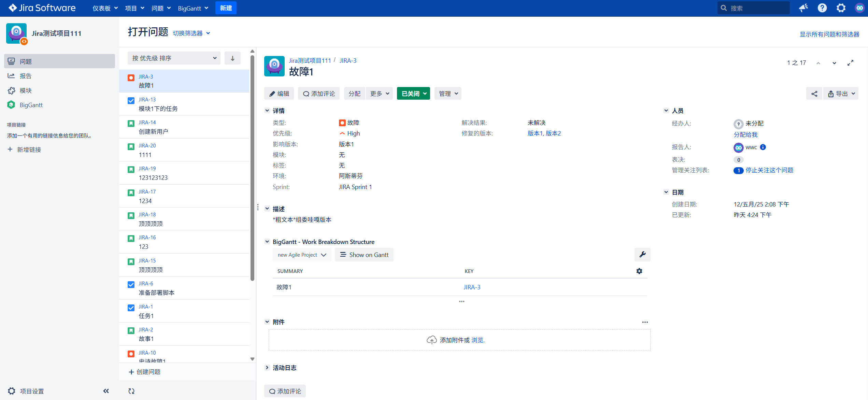The height and width of the screenshot is (400, 868).
Task: Collapse the 描述 description section
Action: click(267, 209)
